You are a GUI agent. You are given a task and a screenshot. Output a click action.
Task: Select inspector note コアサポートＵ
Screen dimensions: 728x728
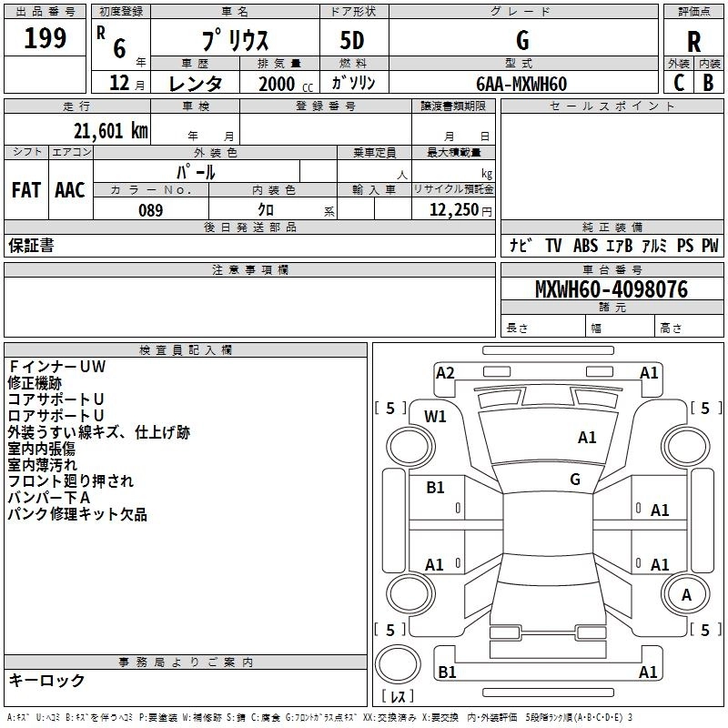(x=56, y=399)
